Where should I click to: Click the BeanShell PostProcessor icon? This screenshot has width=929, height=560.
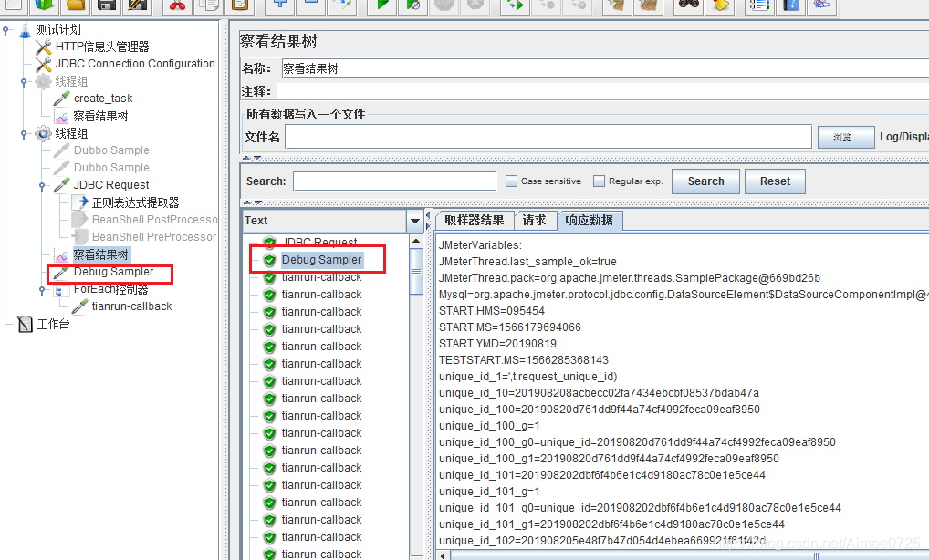click(80, 220)
